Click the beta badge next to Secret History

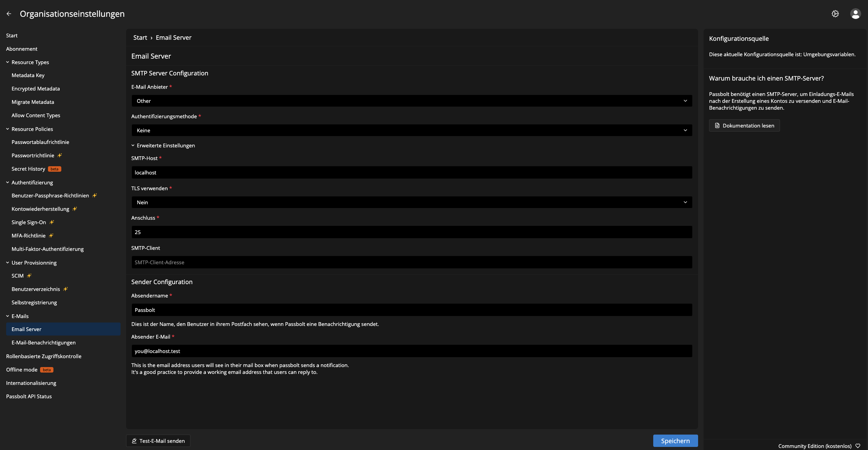pos(54,169)
